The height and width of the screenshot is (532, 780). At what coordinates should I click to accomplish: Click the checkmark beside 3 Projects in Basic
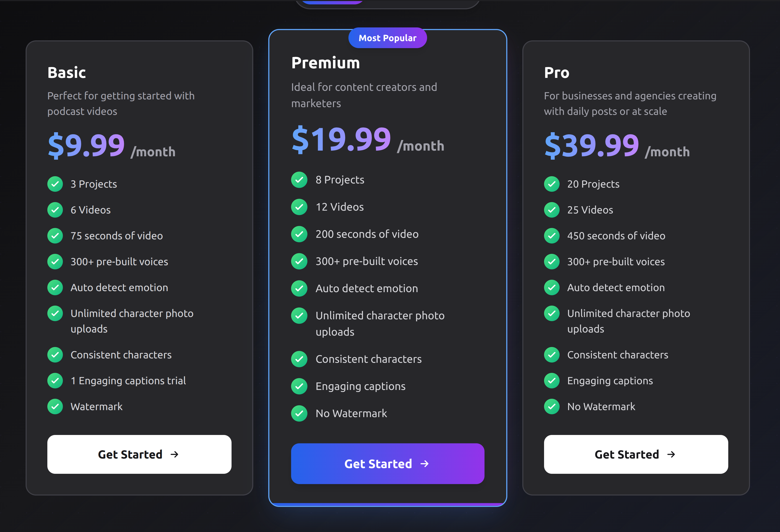55,184
